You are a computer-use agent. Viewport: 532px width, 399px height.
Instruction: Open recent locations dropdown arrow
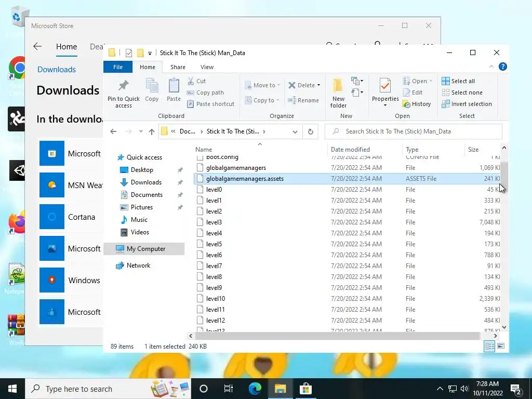click(x=141, y=131)
